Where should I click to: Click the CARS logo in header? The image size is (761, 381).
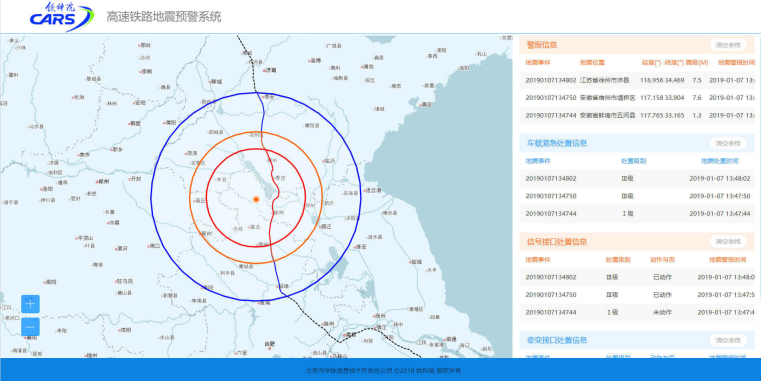(62, 17)
